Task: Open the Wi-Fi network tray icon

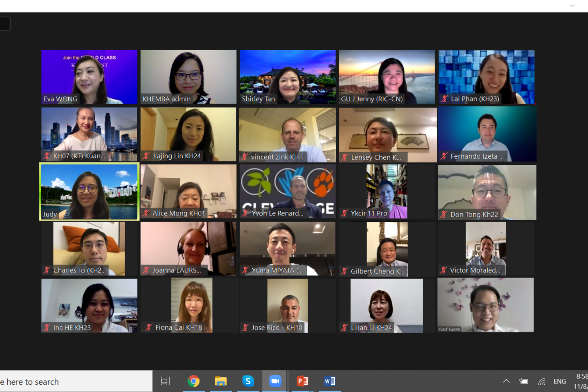Action: click(x=542, y=381)
